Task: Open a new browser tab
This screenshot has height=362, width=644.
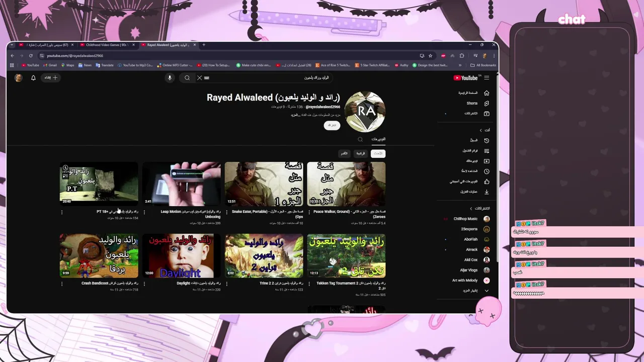Action: 204,45
